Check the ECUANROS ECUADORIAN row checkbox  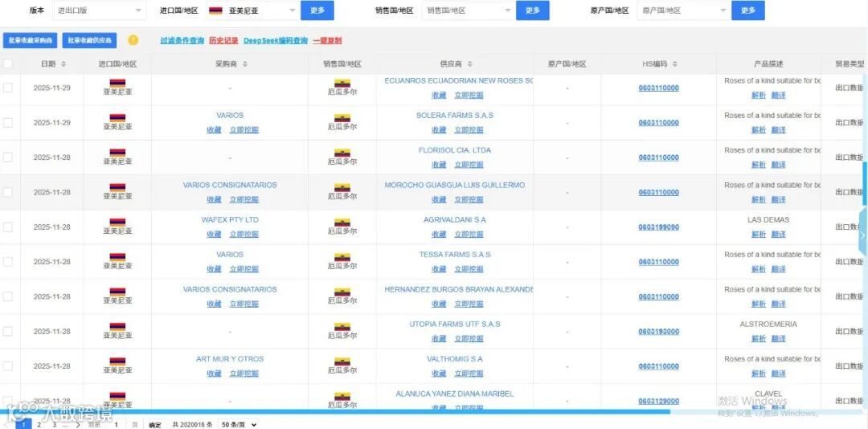tap(8, 88)
